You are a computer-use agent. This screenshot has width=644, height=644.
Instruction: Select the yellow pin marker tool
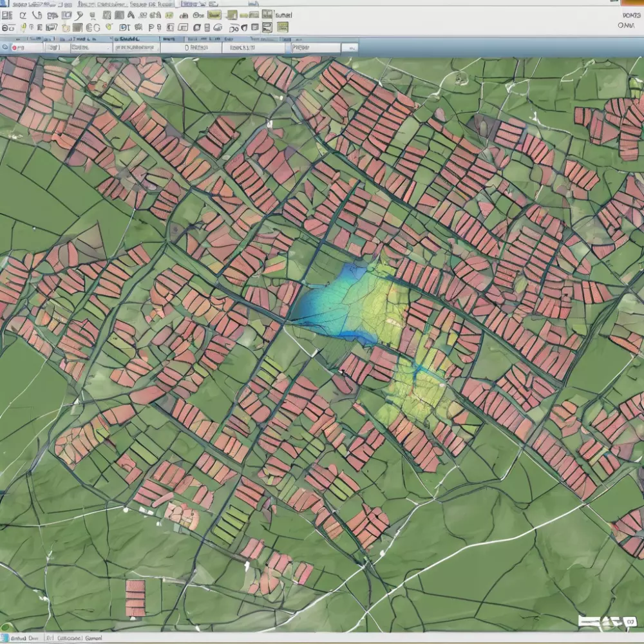point(23,28)
